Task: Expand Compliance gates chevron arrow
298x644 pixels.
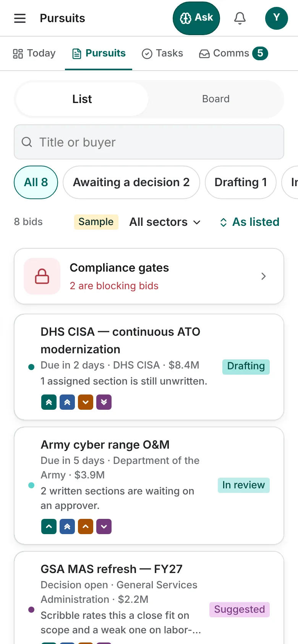Action: 263,276
